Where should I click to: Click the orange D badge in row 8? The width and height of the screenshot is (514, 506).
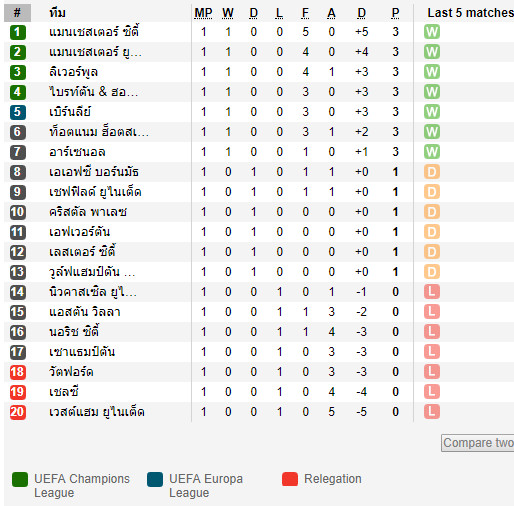(x=432, y=172)
